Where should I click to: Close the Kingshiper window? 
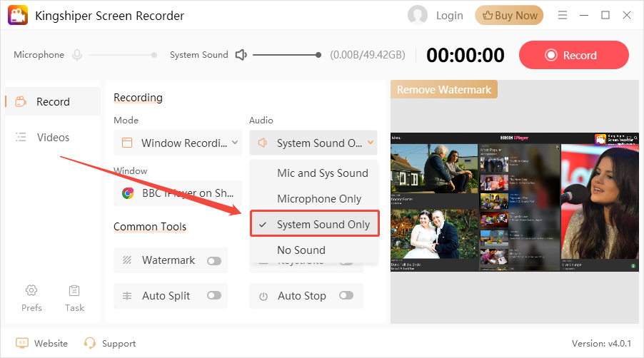coord(626,15)
